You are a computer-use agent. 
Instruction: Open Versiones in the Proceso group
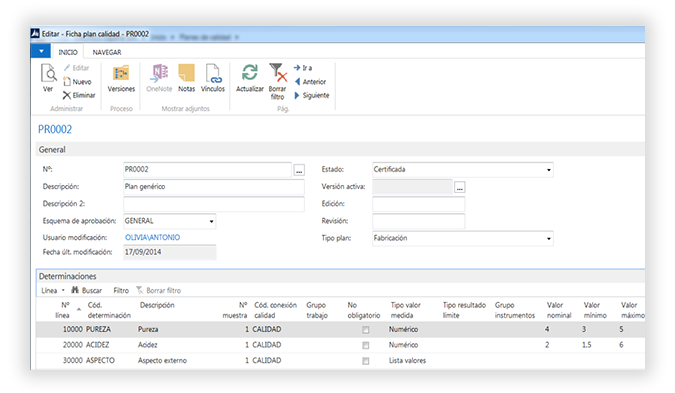click(121, 73)
